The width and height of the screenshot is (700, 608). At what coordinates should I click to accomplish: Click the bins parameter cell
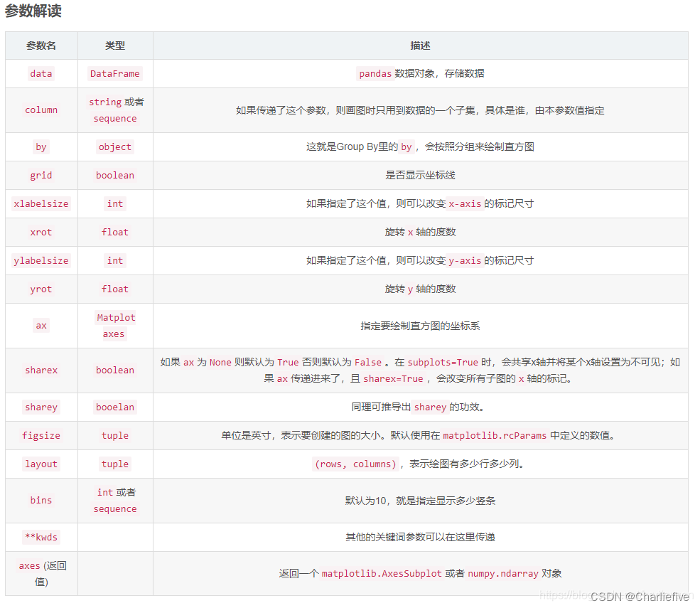pos(41,500)
